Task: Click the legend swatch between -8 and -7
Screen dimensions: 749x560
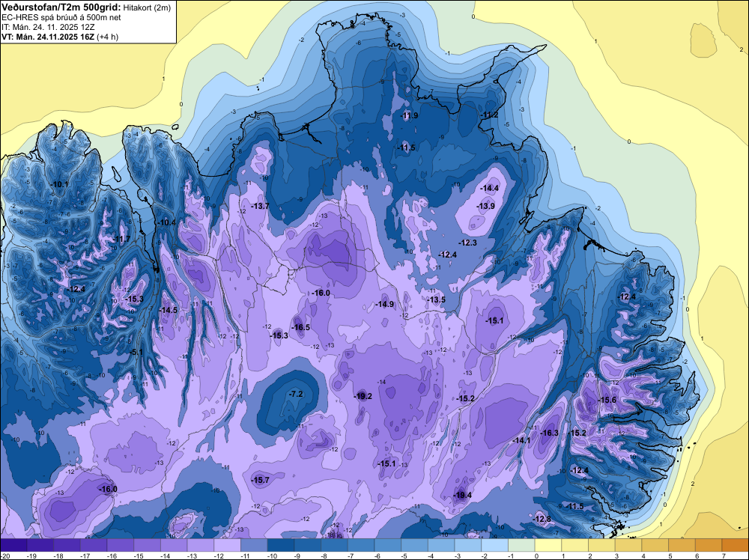Action: 334,545
